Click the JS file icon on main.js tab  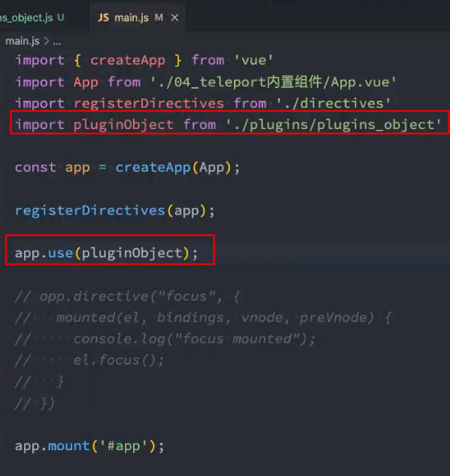(103, 18)
